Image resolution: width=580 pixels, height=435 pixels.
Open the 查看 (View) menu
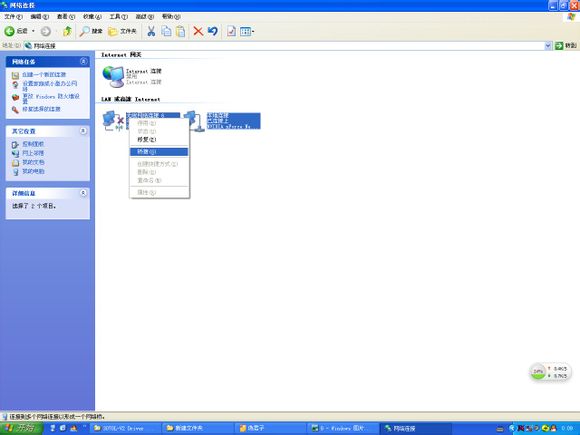[66, 17]
